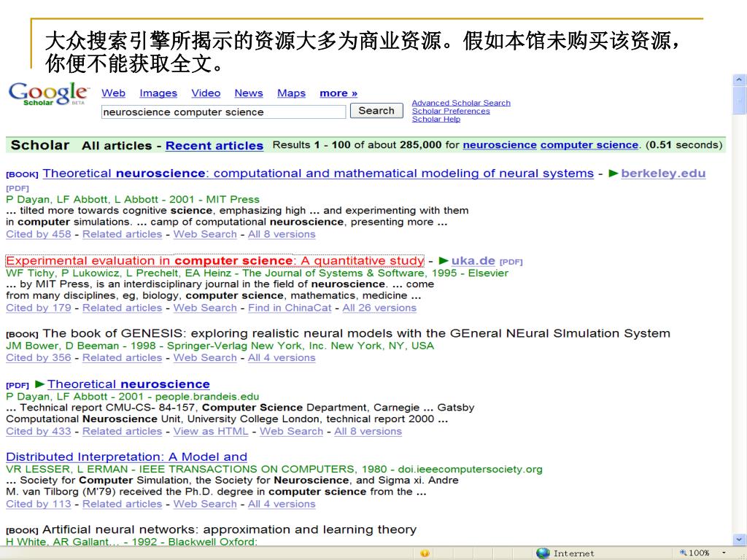Open the Web tab link
Image resolution: width=747 pixels, height=560 pixels.
pyautogui.click(x=113, y=93)
